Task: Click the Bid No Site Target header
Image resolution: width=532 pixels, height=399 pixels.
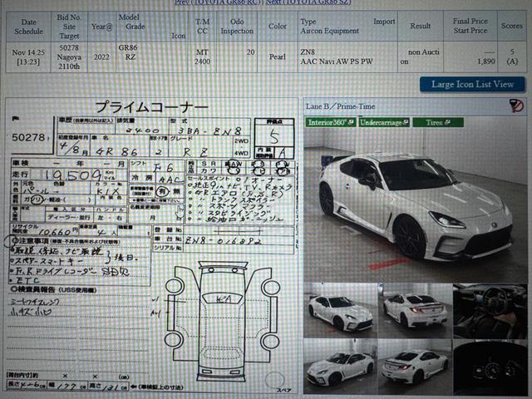Action: click(69, 27)
